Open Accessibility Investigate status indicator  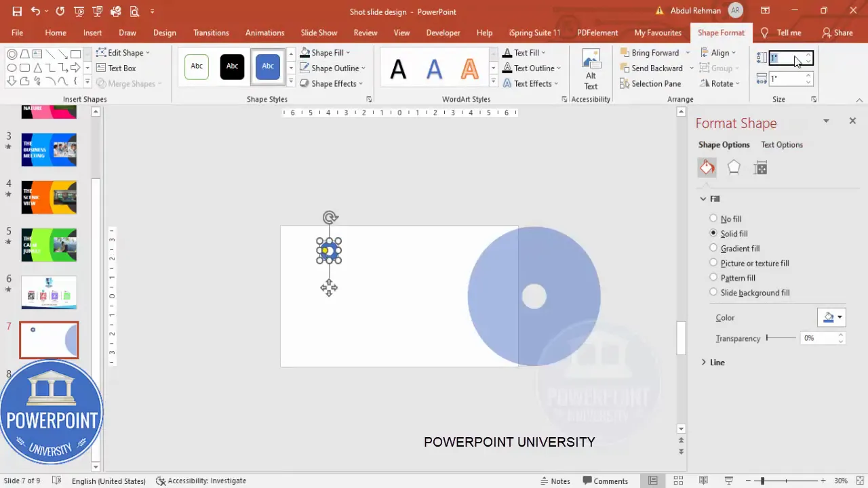point(201,481)
